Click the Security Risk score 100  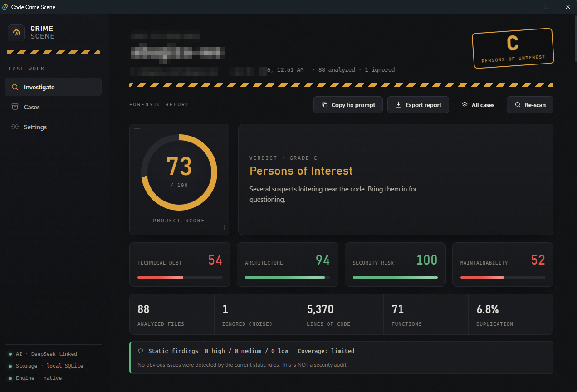(427, 260)
